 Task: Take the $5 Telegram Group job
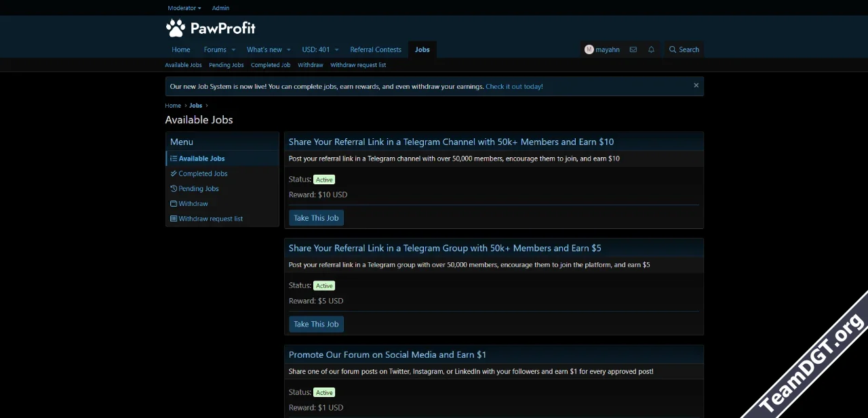tap(316, 324)
